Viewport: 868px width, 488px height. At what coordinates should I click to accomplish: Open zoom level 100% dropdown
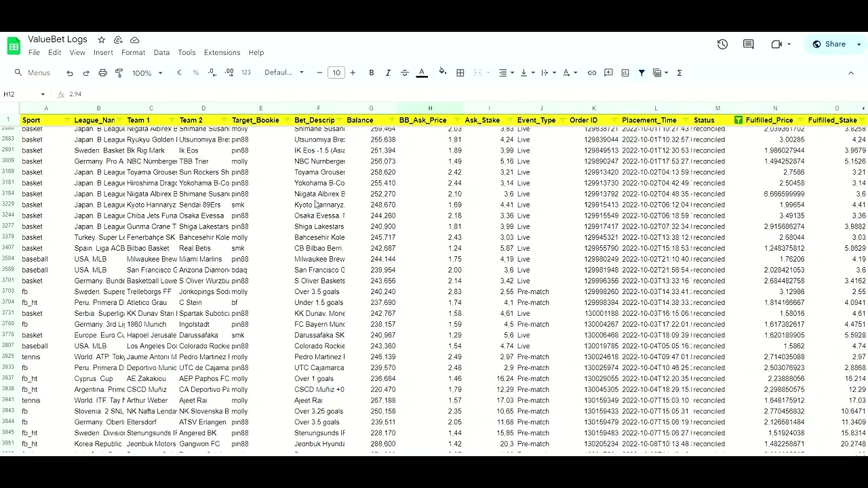pos(147,73)
